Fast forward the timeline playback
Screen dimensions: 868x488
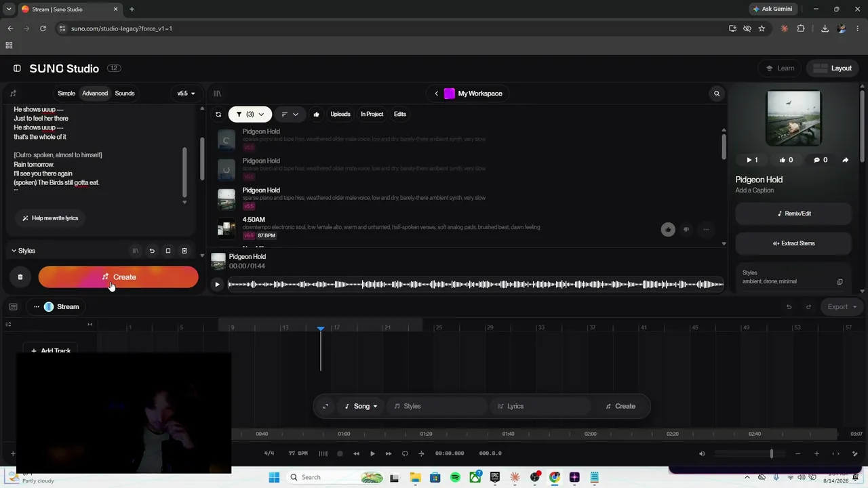pos(389,453)
